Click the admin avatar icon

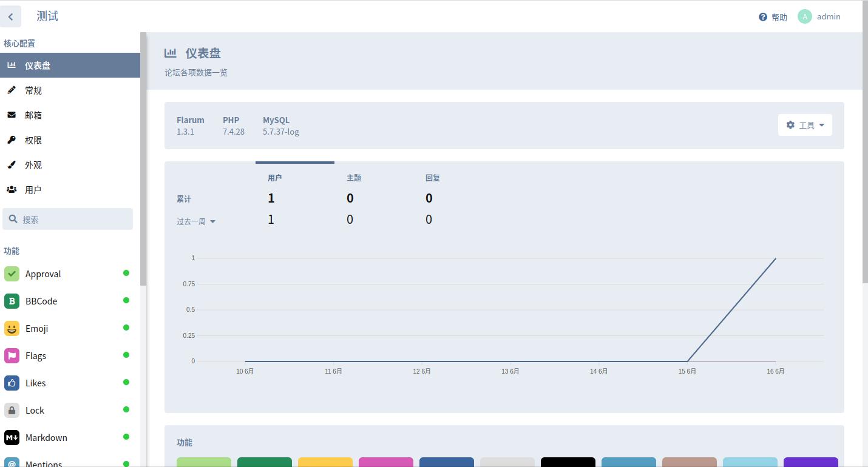tap(804, 16)
